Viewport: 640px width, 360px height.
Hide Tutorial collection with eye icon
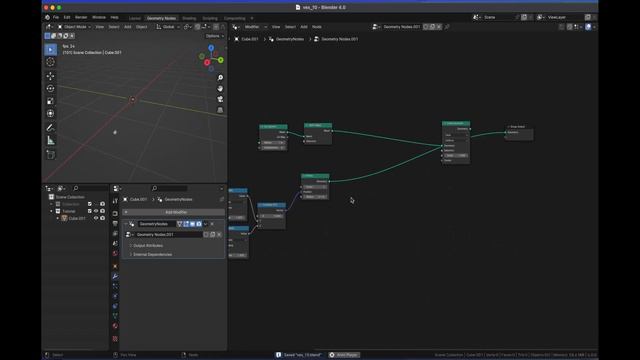click(96, 211)
